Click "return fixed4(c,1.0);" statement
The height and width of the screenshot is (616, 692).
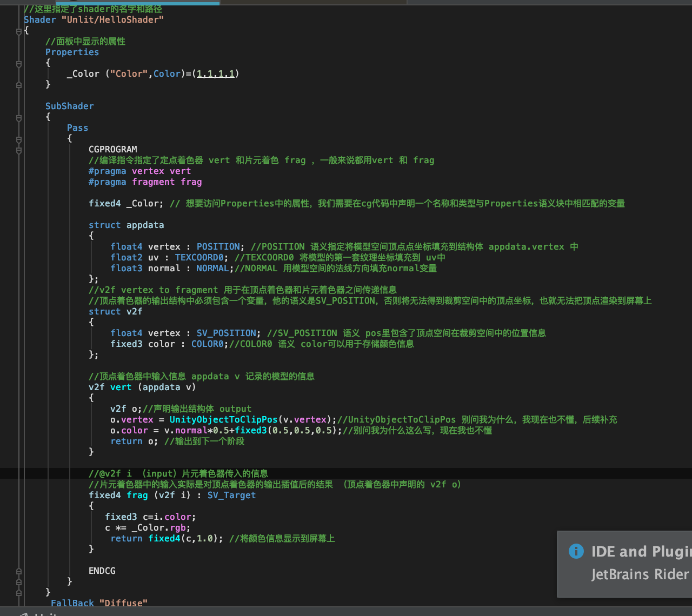pos(167,538)
